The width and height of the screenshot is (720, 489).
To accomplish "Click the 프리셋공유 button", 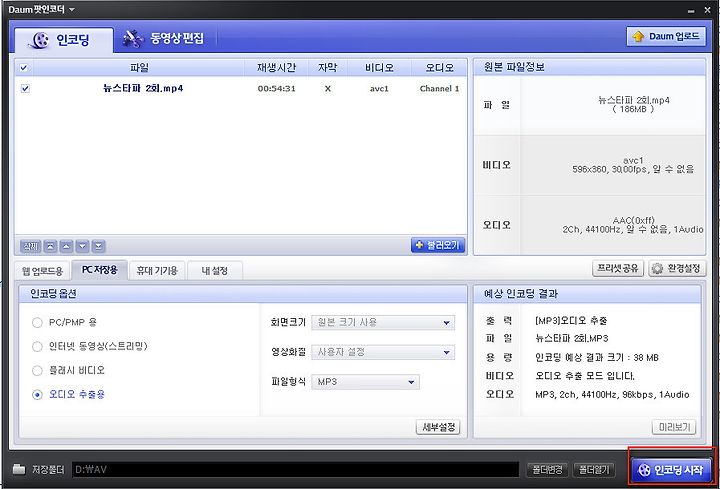I will [x=618, y=268].
